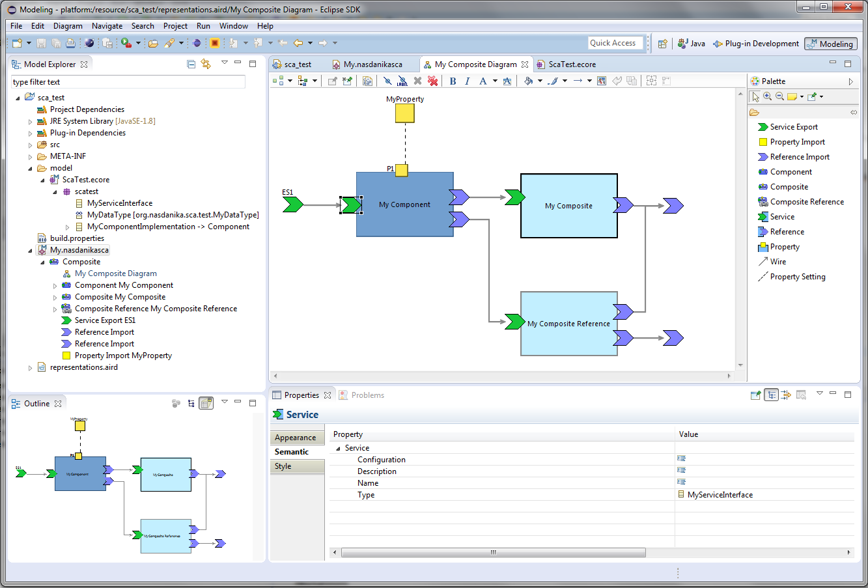This screenshot has width=868, height=588.
Task: Open the Problems view tab
Action: tap(361, 395)
